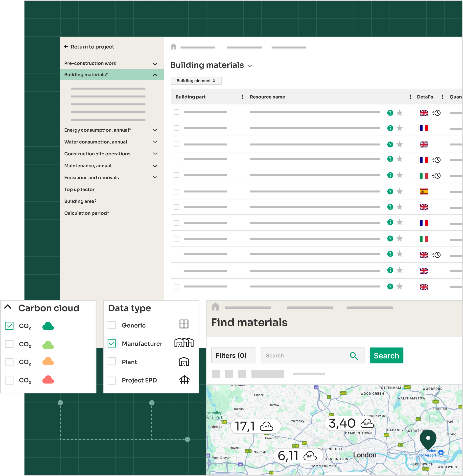Screen dimensions: 463x476
Task: Open the Building part column options menu
Action: click(242, 97)
